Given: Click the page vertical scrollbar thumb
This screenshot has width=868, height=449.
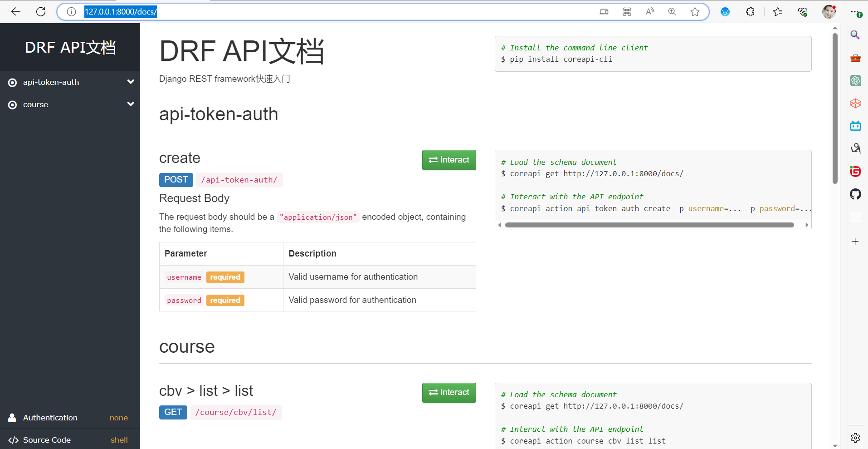Looking at the screenshot, I should tap(835, 108).
